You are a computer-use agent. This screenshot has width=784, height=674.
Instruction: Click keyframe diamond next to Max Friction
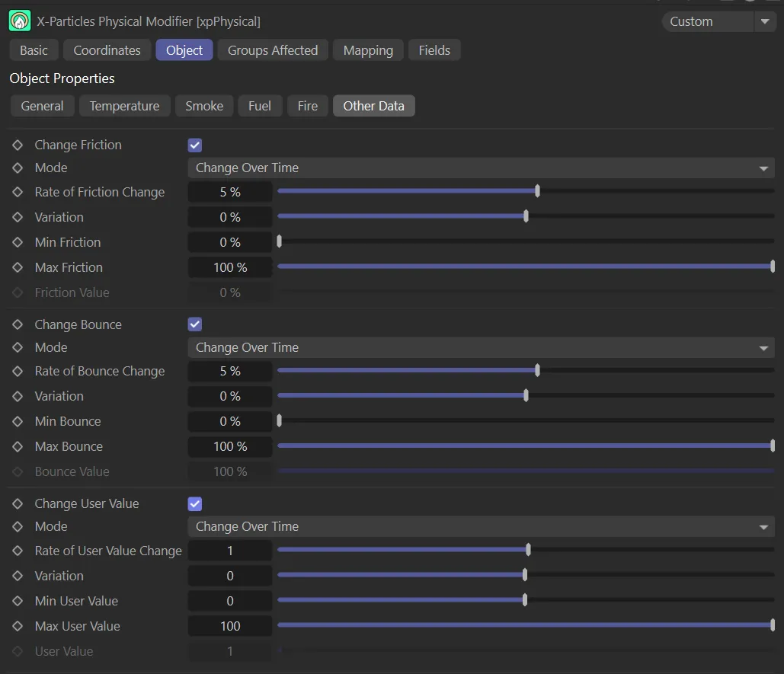[x=18, y=267]
